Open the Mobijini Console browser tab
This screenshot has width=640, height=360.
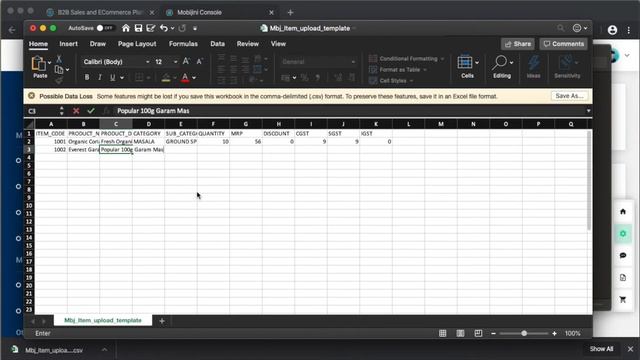[220, 12]
